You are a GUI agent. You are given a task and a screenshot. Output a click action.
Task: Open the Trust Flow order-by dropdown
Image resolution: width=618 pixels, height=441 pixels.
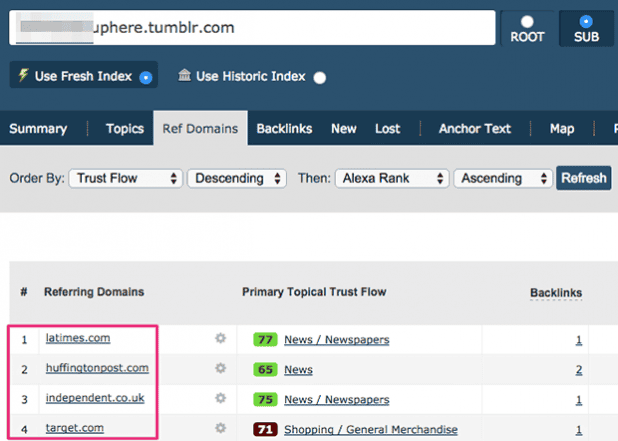tap(126, 179)
